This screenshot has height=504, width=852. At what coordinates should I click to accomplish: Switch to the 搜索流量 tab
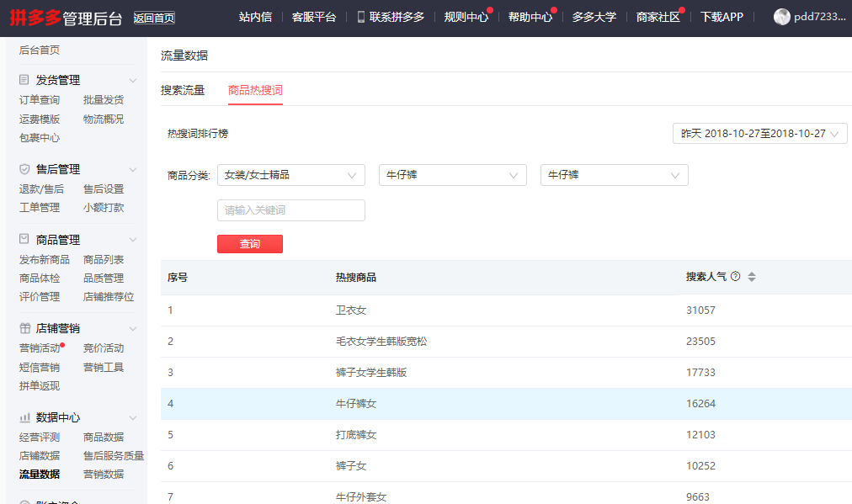click(x=183, y=90)
